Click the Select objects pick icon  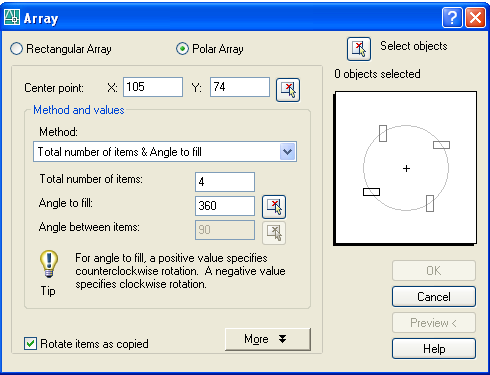pyautogui.click(x=359, y=49)
